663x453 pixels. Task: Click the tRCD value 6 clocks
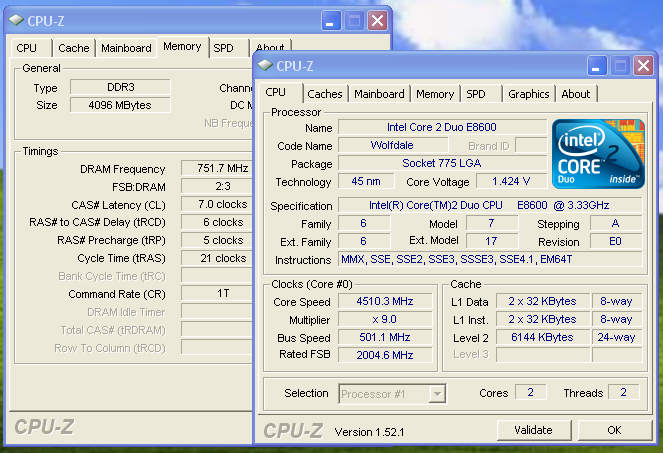click(217, 222)
